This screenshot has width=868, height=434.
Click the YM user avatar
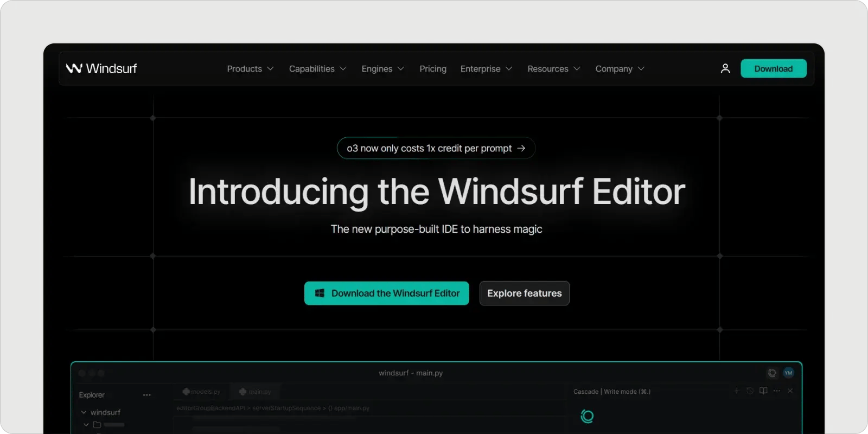[x=788, y=373]
